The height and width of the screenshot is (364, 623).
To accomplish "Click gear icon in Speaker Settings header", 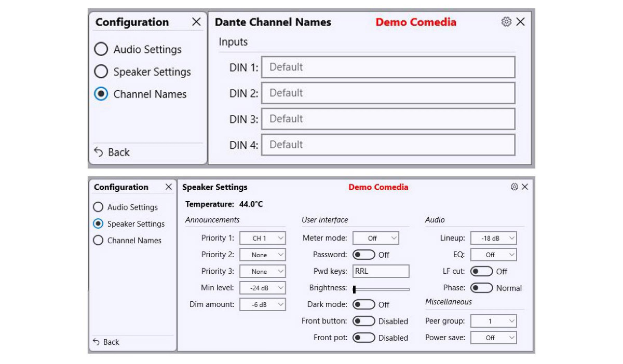I will coord(514,187).
